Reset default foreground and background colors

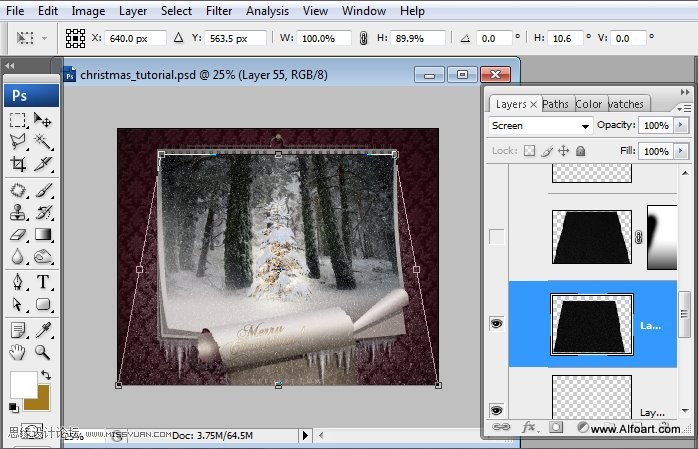[13, 407]
